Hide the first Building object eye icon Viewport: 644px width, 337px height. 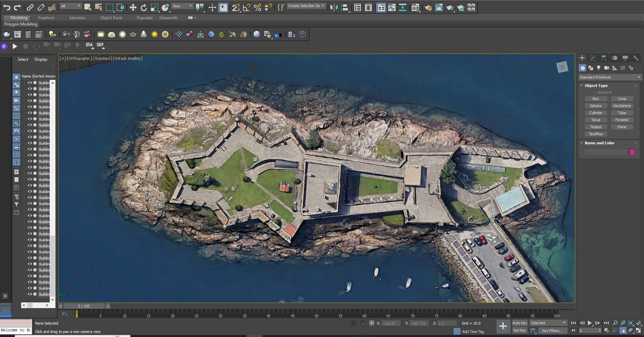(x=30, y=83)
